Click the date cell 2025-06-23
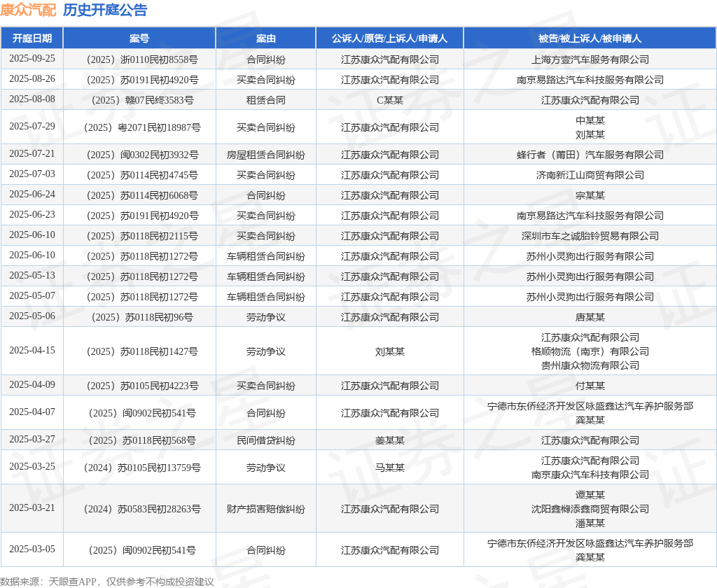Viewport: 717px width, 588px height. coord(32,214)
